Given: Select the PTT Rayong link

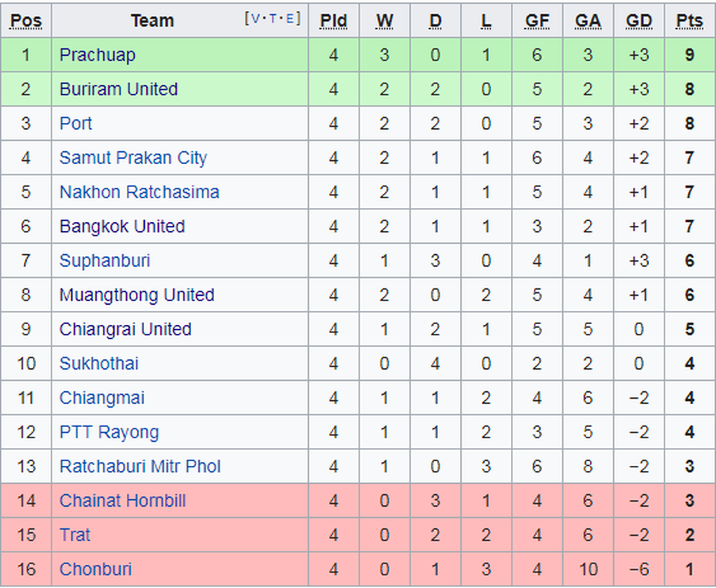Looking at the screenshot, I should tap(109, 432).
